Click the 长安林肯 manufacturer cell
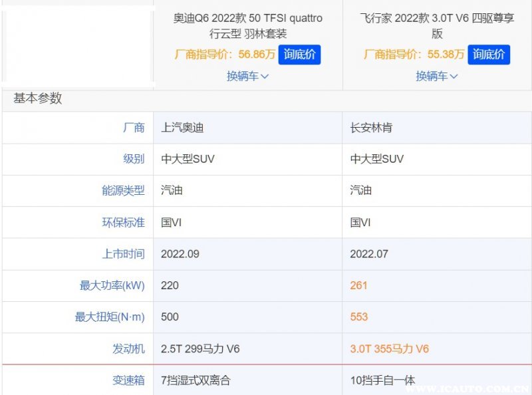 click(371, 128)
